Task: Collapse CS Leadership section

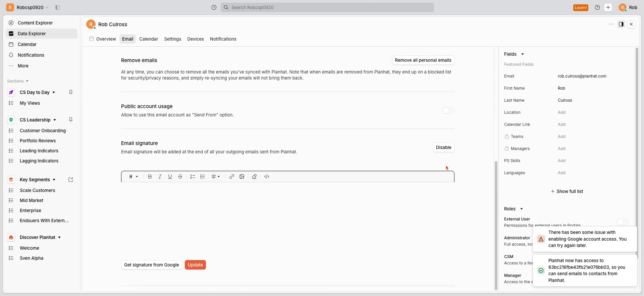Action: tap(55, 120)
